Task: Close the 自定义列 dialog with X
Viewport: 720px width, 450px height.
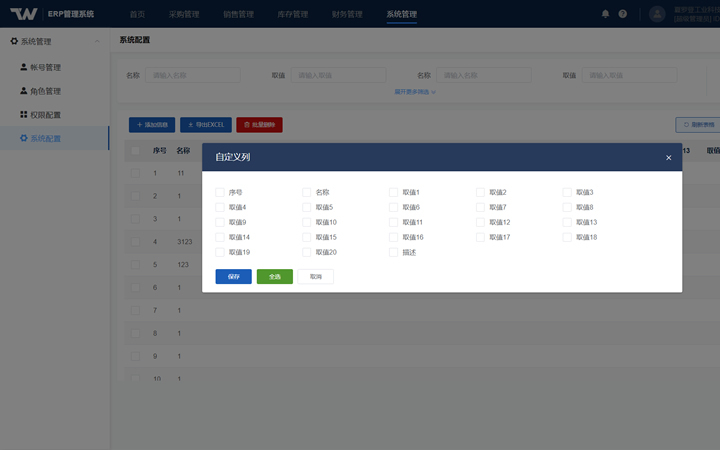Action: [669, 157]
